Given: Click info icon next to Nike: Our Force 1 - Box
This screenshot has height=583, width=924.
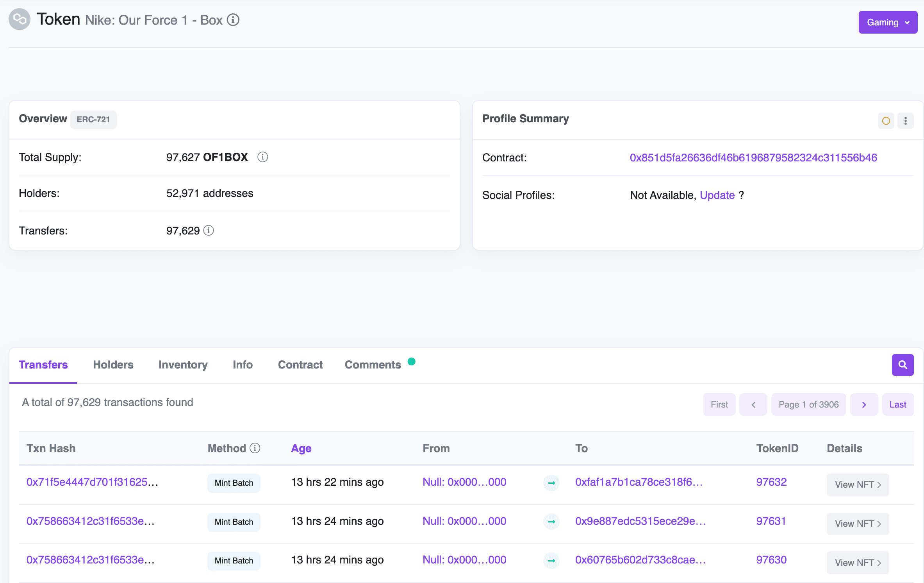Looking at the screenshot, I should tap(233, 20).
